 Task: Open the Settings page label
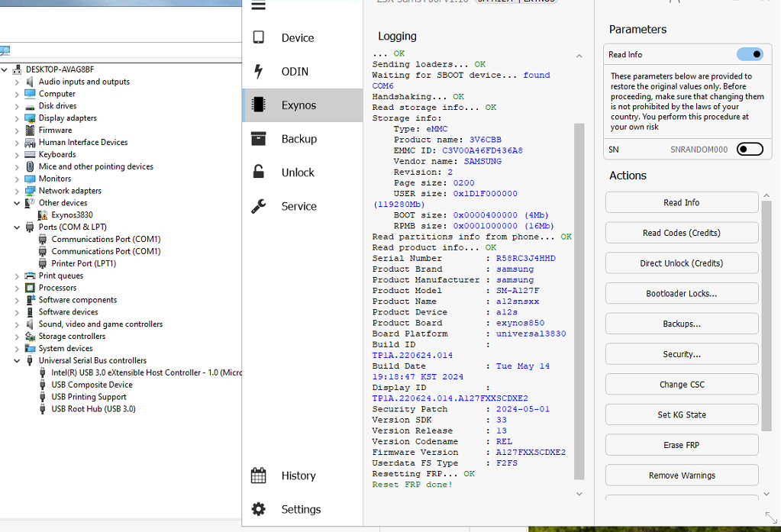coord(301,509)
